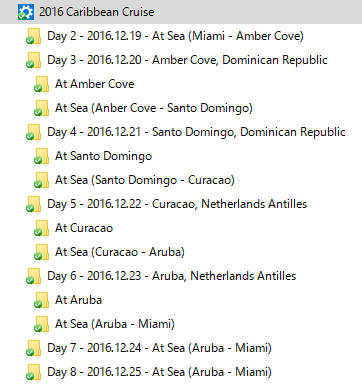Click folder icon for Day 7 entry
362x386 pixels.
(33, 348)
